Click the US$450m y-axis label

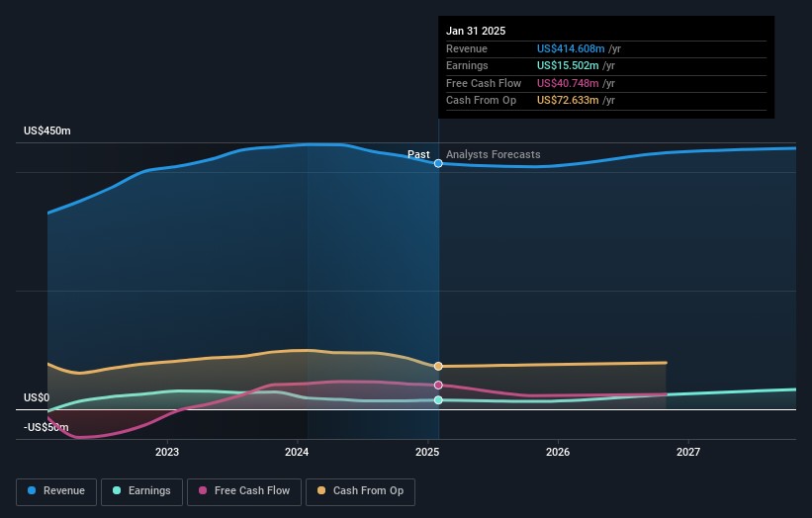point(47,131)
